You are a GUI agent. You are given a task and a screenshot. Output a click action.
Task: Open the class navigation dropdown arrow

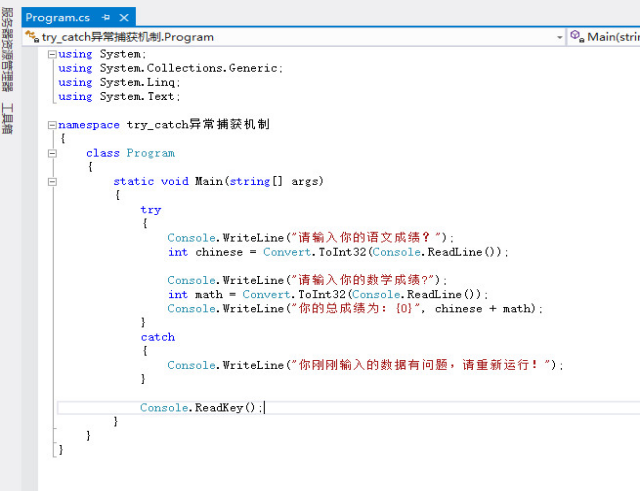[560, 37]
